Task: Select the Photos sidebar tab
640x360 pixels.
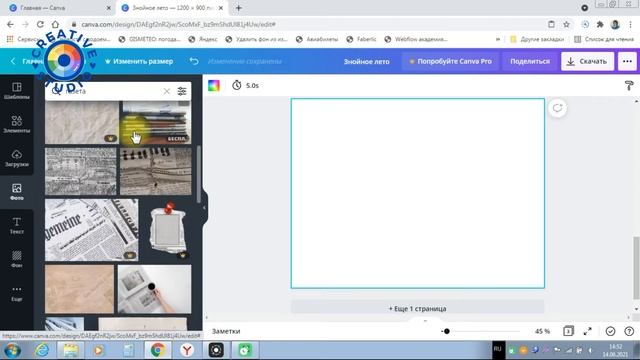Action: pos(17,192)
